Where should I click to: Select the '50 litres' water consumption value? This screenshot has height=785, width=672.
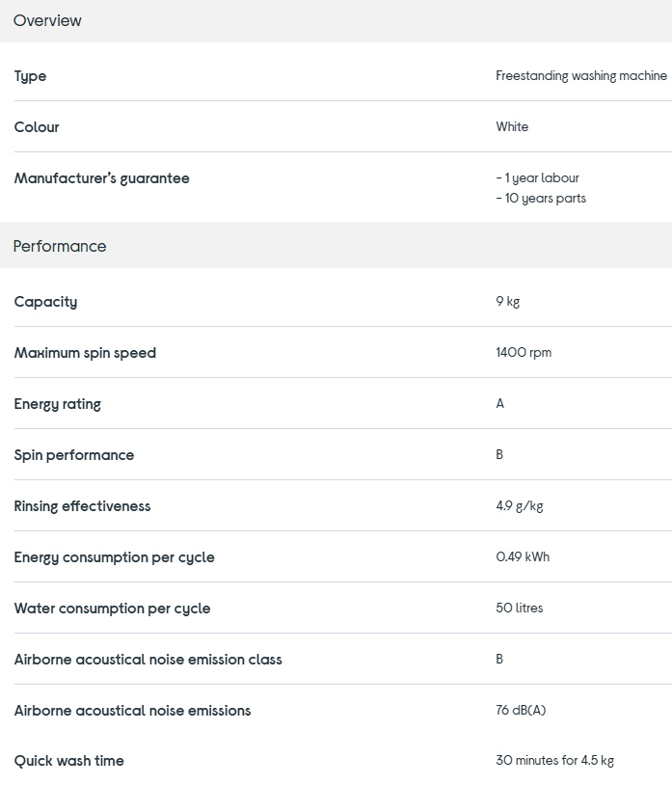[519, 609]
